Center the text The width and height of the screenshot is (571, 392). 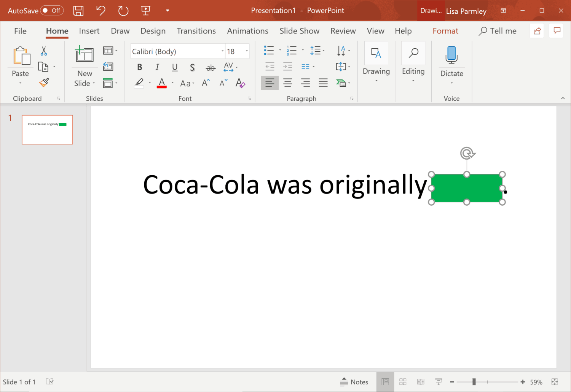288,83
